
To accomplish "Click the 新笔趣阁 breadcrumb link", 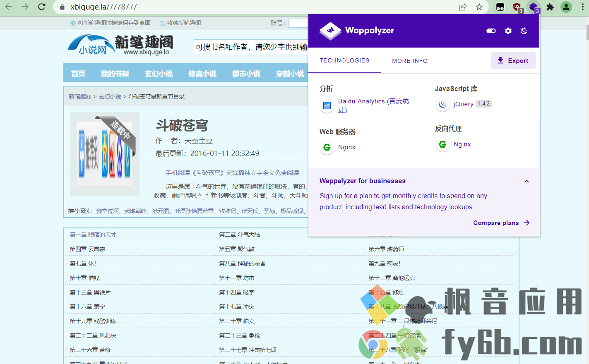I will (x=80, y=96).
